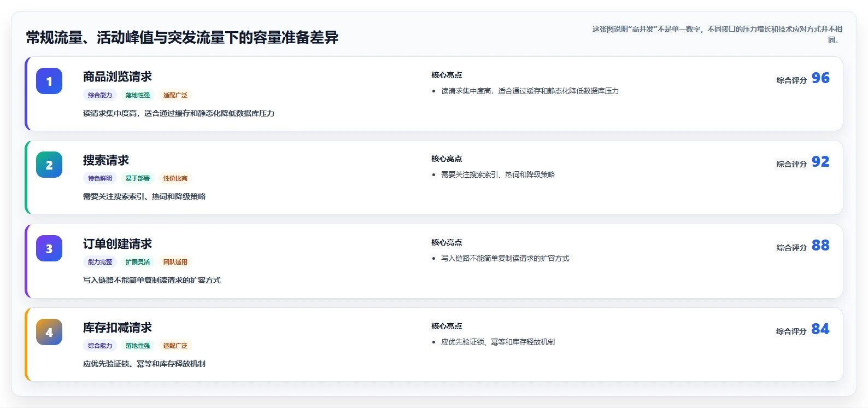Click the score value 88

pyautogui.click(x=820, y=246)
